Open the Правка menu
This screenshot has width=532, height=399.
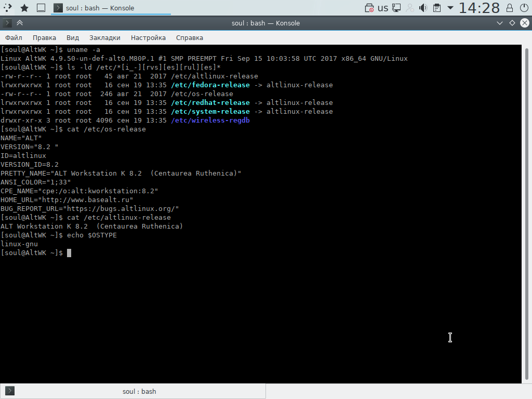pyautogui.click(x=45, y=37)
